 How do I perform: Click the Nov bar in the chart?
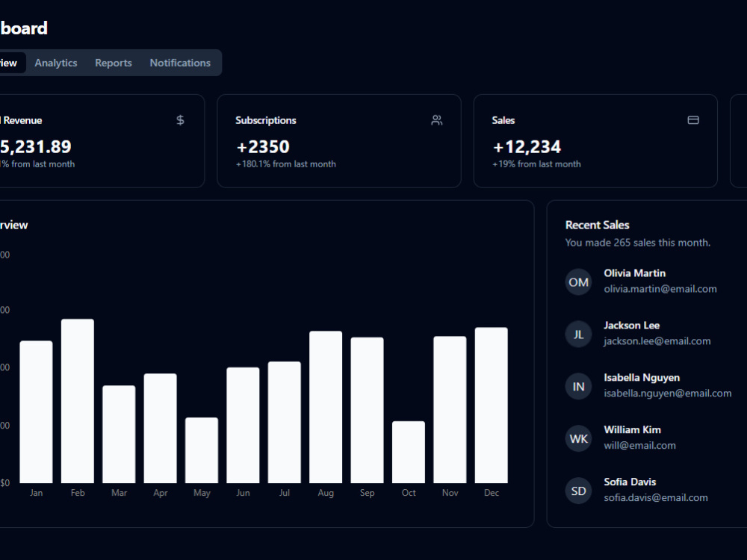click(450, 409)
